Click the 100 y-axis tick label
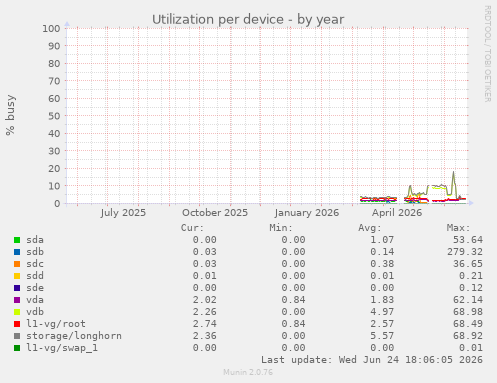The height and width of the screenshot is (383, 497). click(x=51, y=29)
